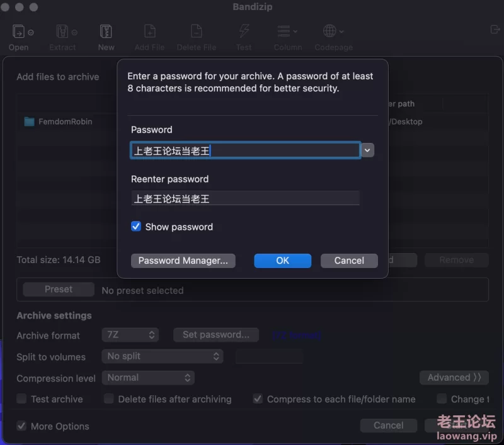Toggle the Change checkbox at bottom right
This screenshot has width=504, height=445.
(442, 399)
